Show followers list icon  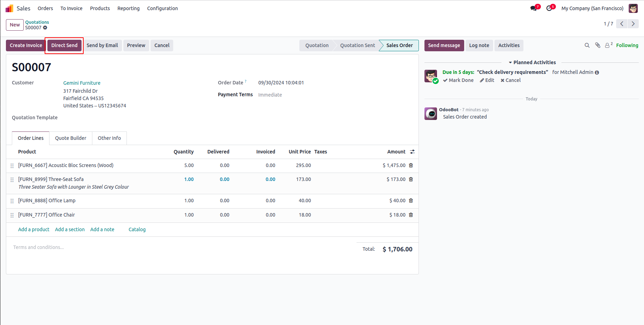(x=608, y=45)
